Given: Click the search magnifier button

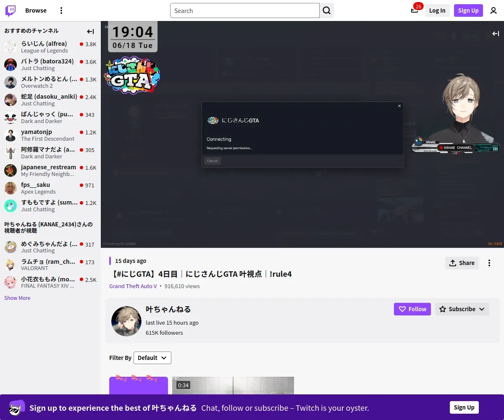Looking at the screenshot, I should [x=327, y=10].
